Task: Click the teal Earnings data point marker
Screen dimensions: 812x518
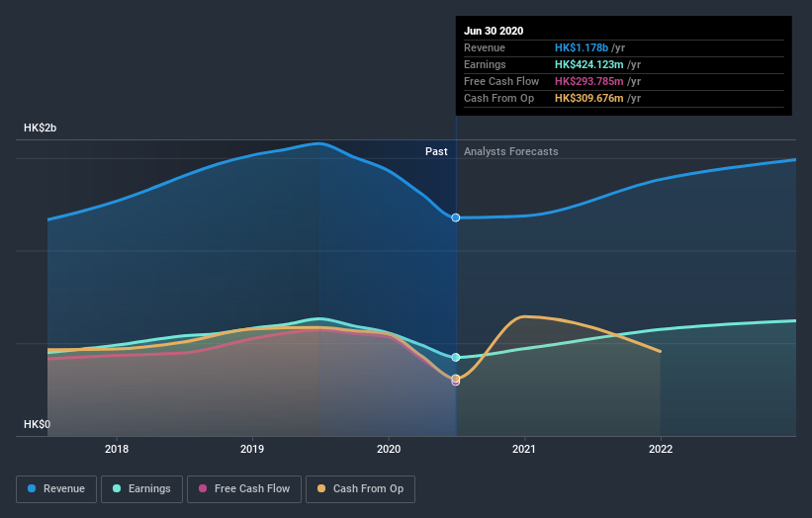Action: 456,358
